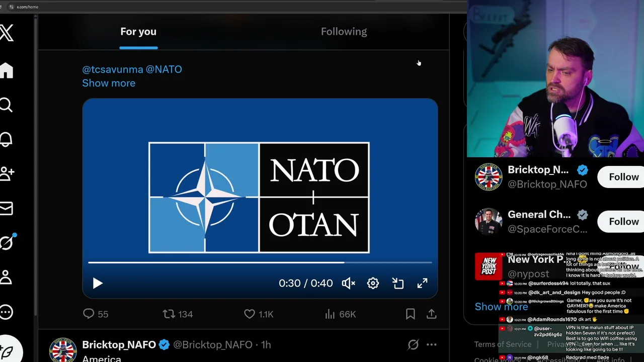Open video settings gear
The width and height of the screenshot is (644, 362).
[x=373, y=284]
